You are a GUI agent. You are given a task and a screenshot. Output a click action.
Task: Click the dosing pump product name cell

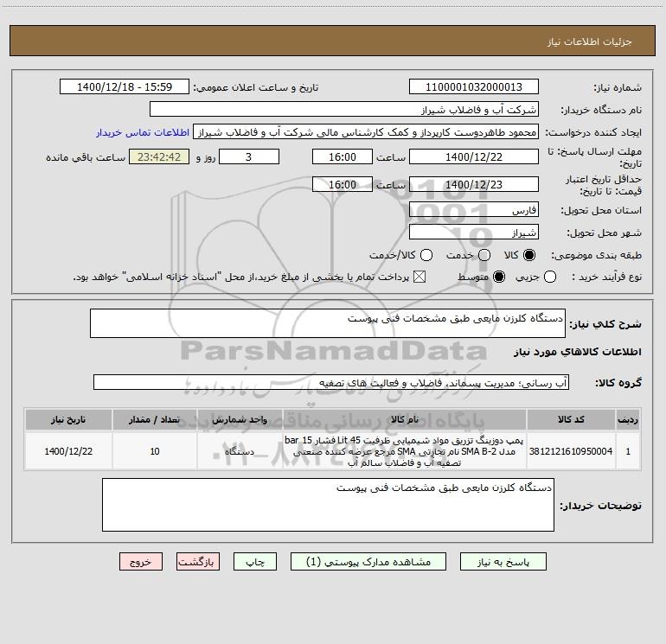point(405,451)
